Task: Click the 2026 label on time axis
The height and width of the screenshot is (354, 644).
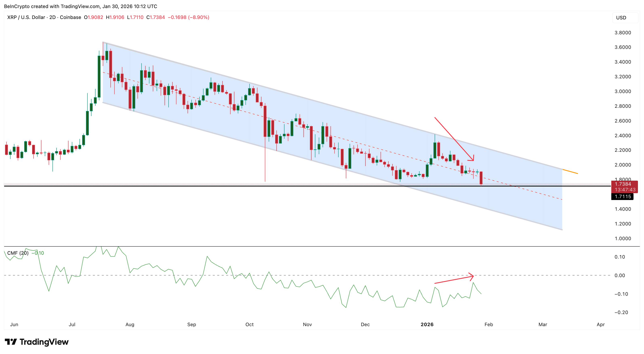Action: coord(427,324)
